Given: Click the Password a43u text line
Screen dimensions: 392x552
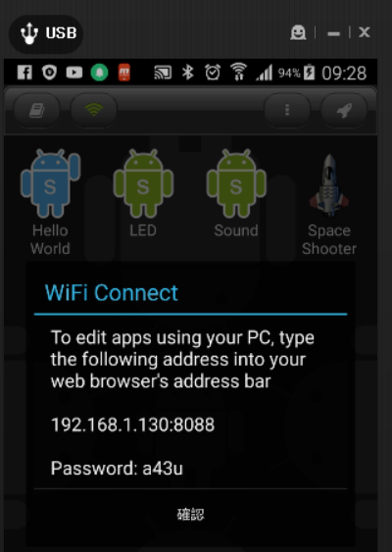Looking at the screenshot, I should pos(117,469).
